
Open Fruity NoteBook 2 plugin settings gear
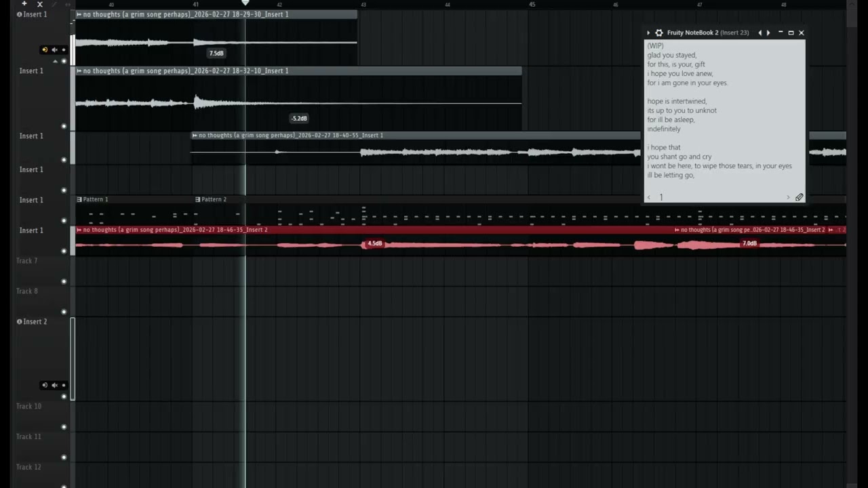(x=658, y=33)
